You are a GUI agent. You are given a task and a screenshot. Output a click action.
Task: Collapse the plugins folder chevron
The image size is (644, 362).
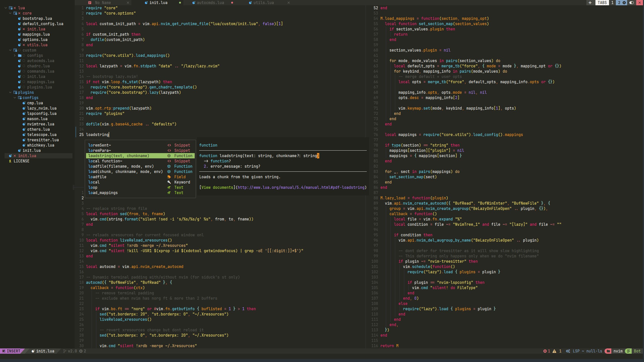[x=10, y=93]
